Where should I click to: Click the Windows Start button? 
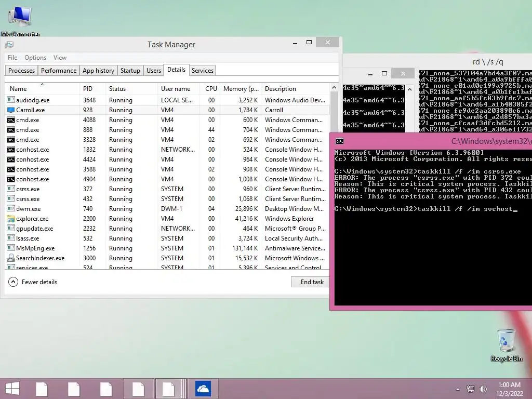pos(12,389)
